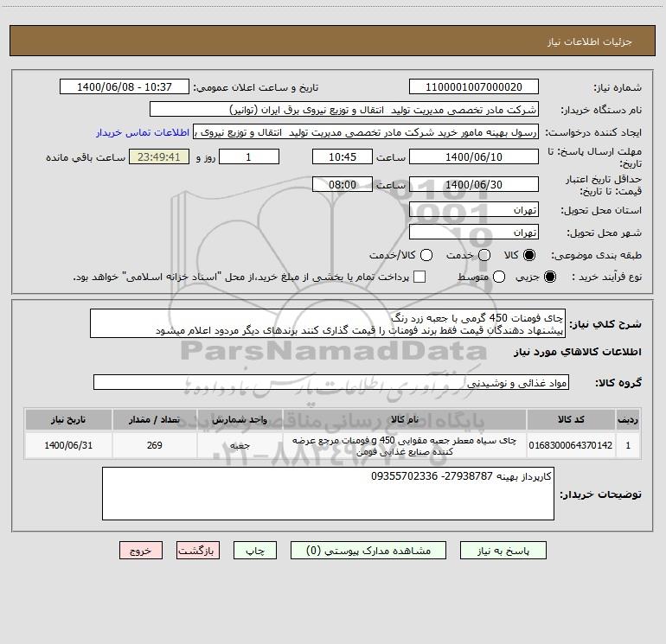
Task: Click the general description text box چای فومنات
Action: (x=328, y=324)
